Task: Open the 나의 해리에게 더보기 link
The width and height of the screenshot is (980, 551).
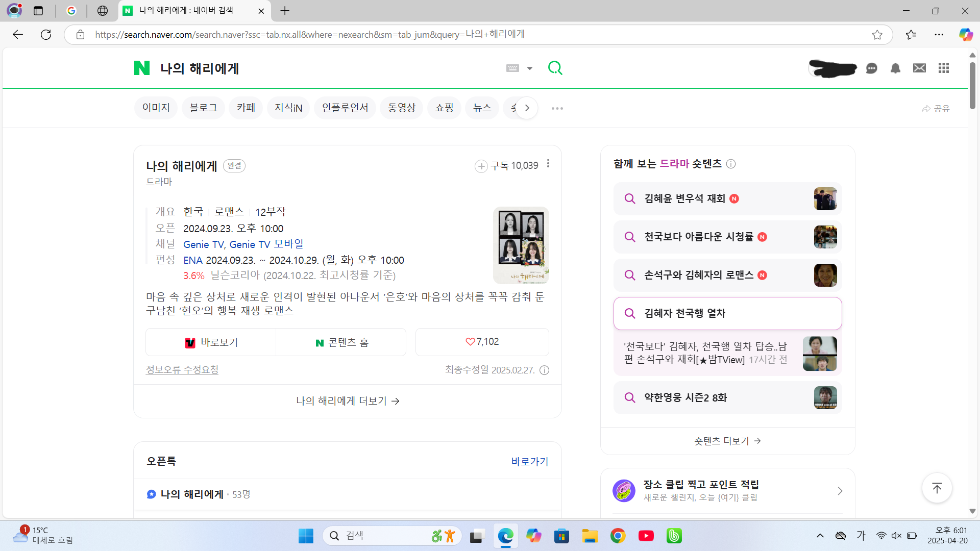Action: 348,401
